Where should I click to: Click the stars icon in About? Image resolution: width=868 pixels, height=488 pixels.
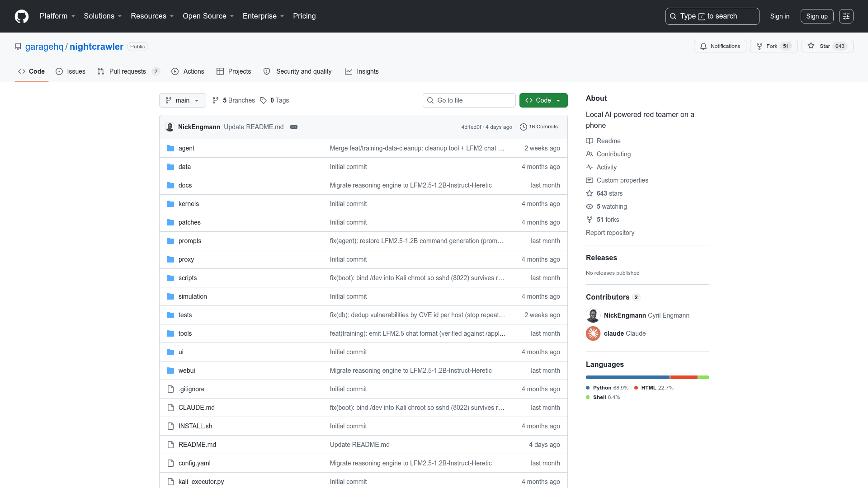point(590,193)
